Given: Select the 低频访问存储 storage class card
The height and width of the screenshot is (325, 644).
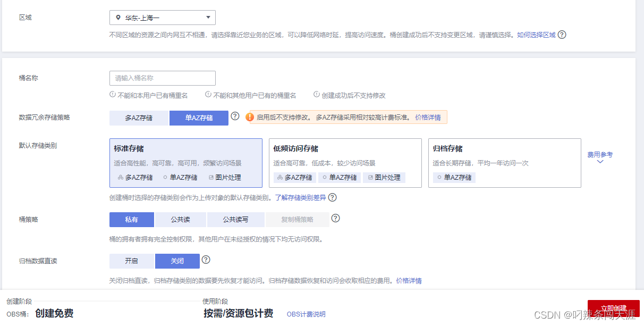Looking at the screenshot, I should (345, 163).
